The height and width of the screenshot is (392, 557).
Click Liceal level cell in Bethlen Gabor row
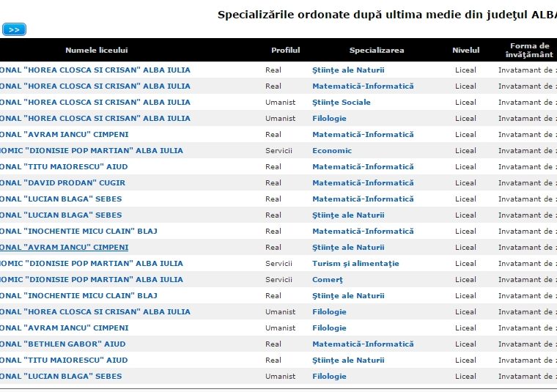click(465, 344)
